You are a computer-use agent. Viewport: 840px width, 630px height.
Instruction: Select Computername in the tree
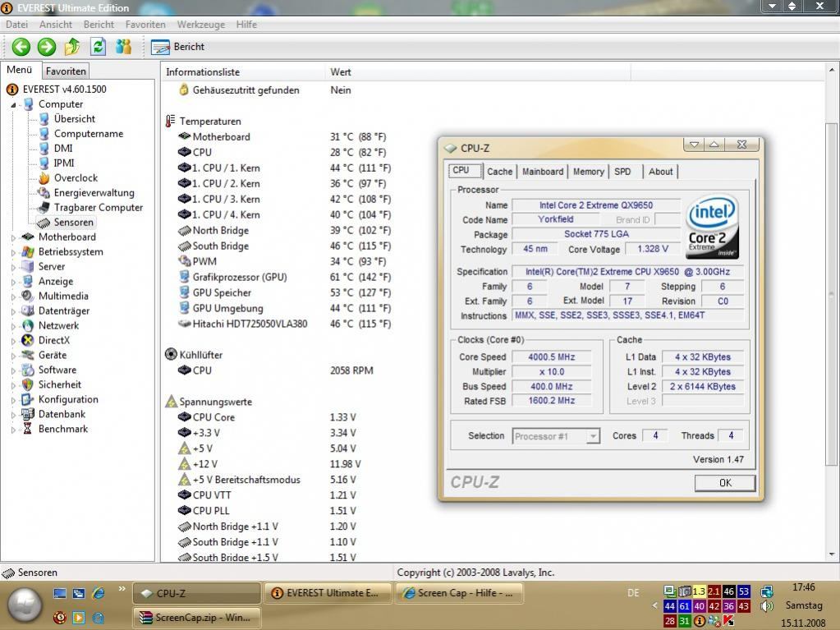tap(89, 134)
